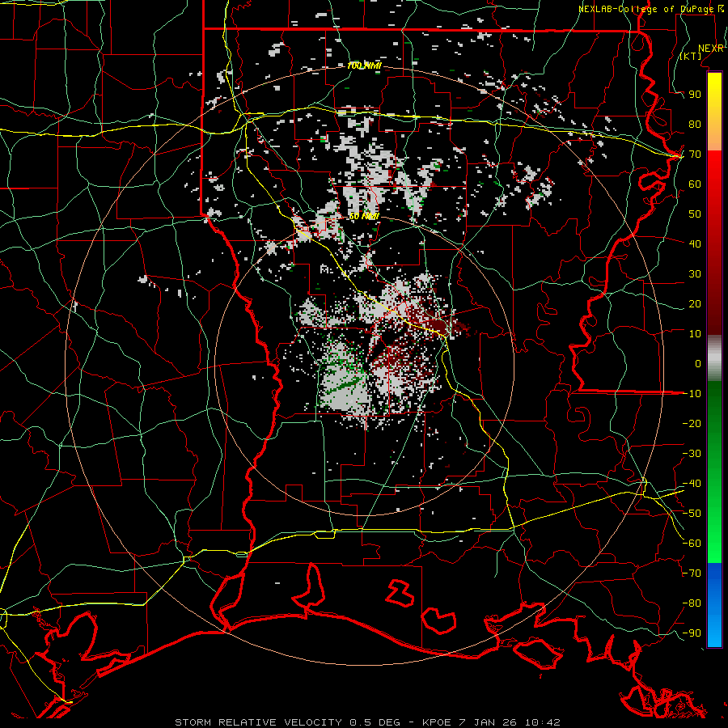Click the '-60' value on velocity scale
The image size is (728, 728).
tap(692, 544)
